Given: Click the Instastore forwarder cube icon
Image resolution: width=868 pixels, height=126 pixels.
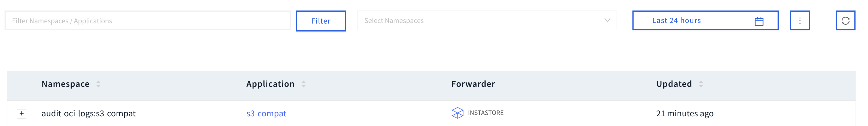Looking at the screenshot, I should coord(457,113).
